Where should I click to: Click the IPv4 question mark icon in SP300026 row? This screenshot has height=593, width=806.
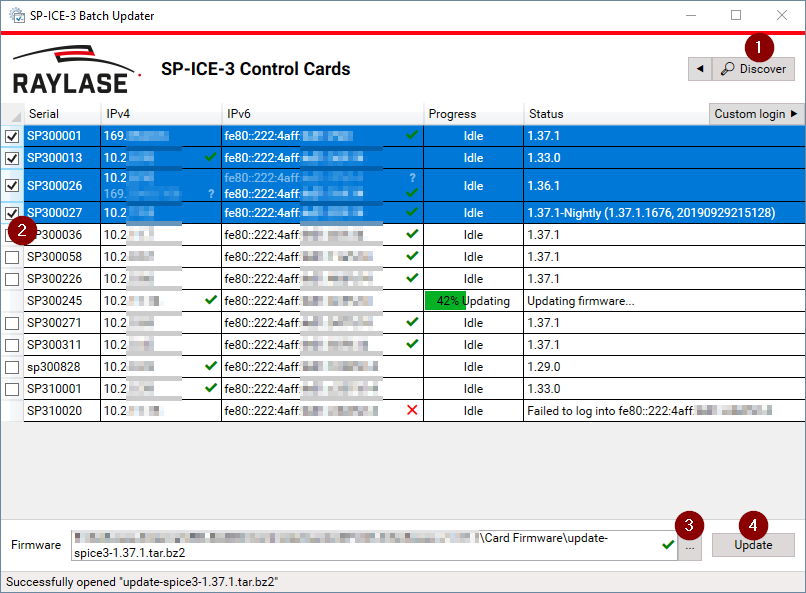coord(211,194)
